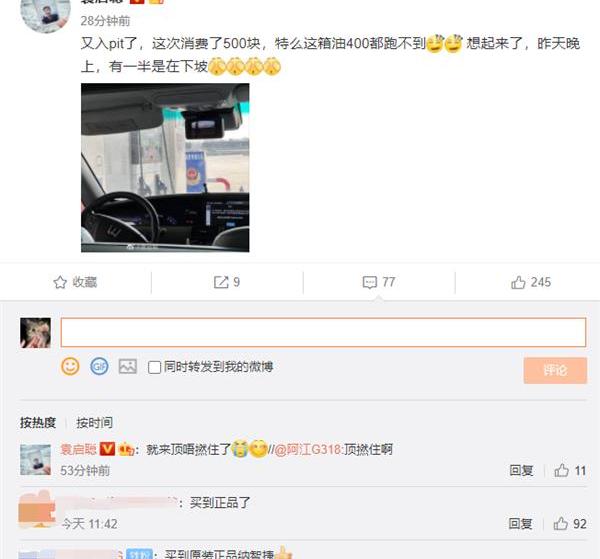
Task: Open the post author's profile avatar
Action: click(45, 13)
